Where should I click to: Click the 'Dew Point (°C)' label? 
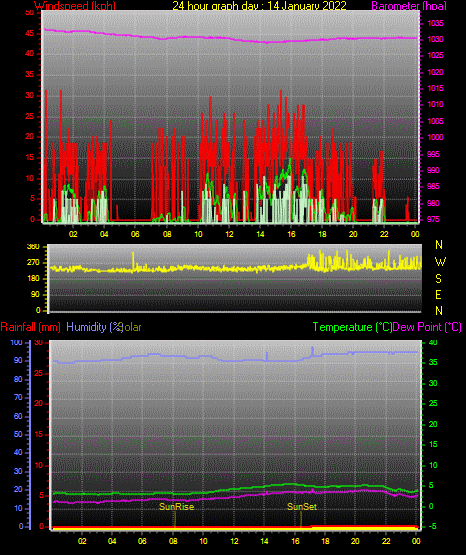point(427,327)
